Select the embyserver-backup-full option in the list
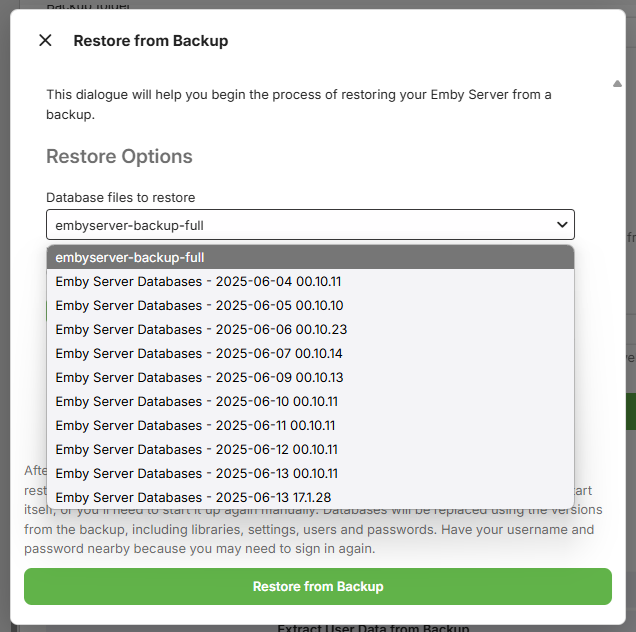The width and height of the screenshot is (636, 632). (x=310, y=258)
